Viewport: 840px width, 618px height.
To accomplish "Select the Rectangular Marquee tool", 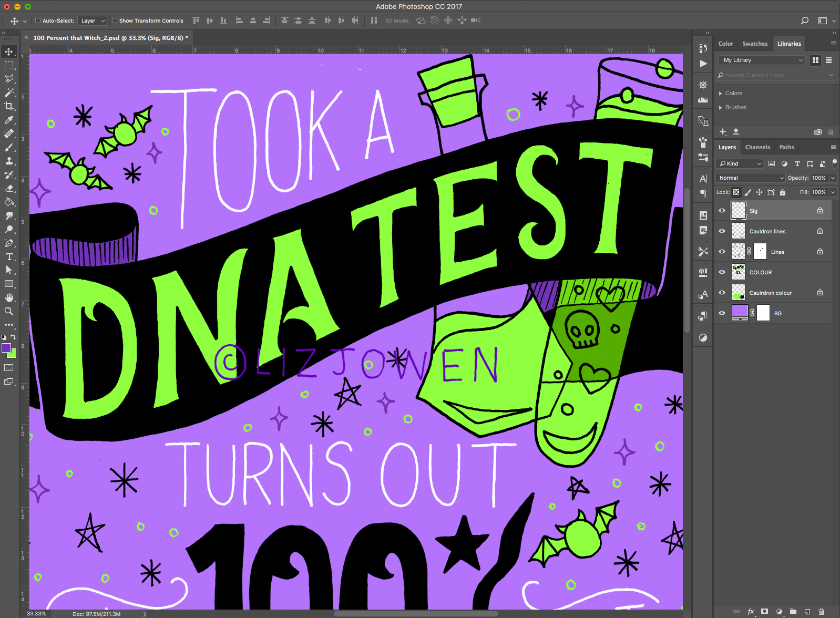I will click(x=9, y=65).
